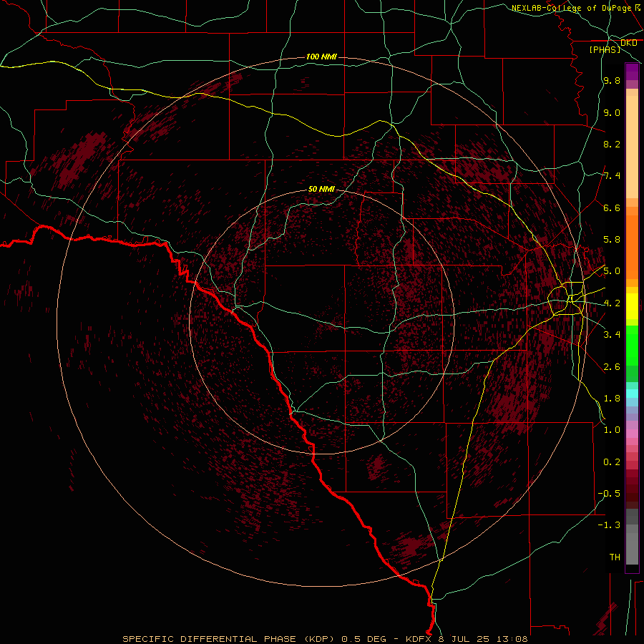Select the 4.2 scale value
Image resolution: width=644 pixels, height=644 pixels.
[x=612, y=303]
